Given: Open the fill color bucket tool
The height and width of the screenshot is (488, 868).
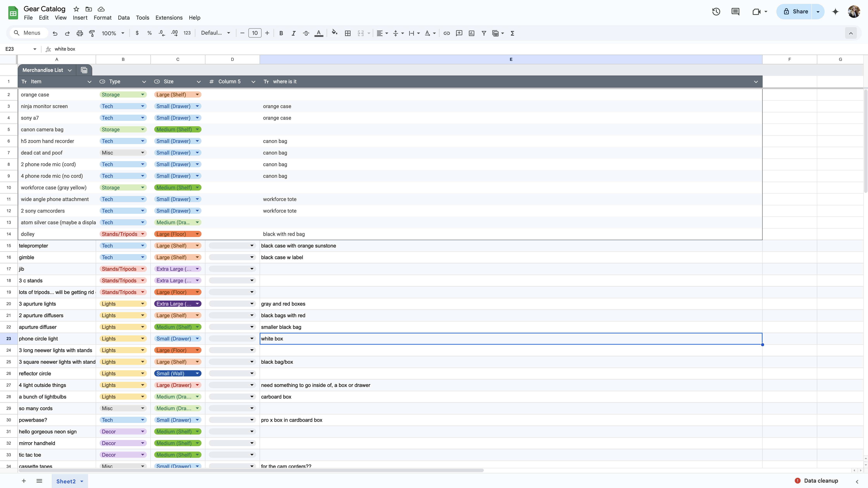Looking at the screenshot, I should point(334,33).
